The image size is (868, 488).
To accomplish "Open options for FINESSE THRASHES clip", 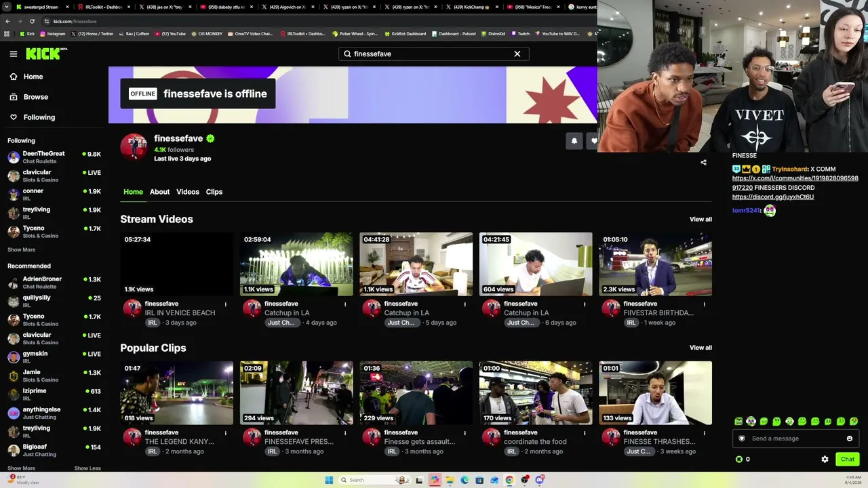I will click(x=705, y=433).
